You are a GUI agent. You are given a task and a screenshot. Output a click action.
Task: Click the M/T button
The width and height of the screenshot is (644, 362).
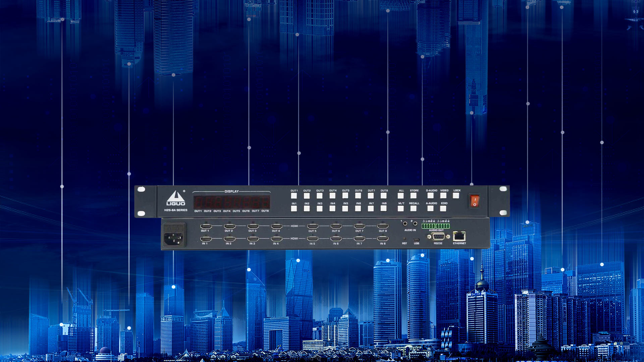click(401, 208)
